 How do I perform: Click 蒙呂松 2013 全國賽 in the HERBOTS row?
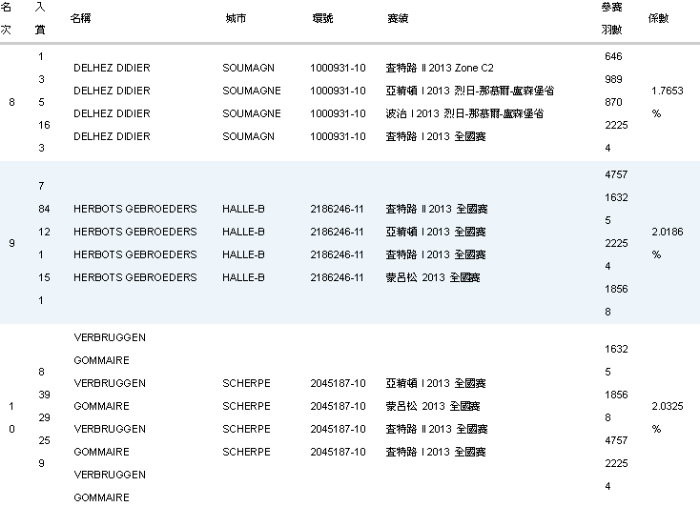433,277
